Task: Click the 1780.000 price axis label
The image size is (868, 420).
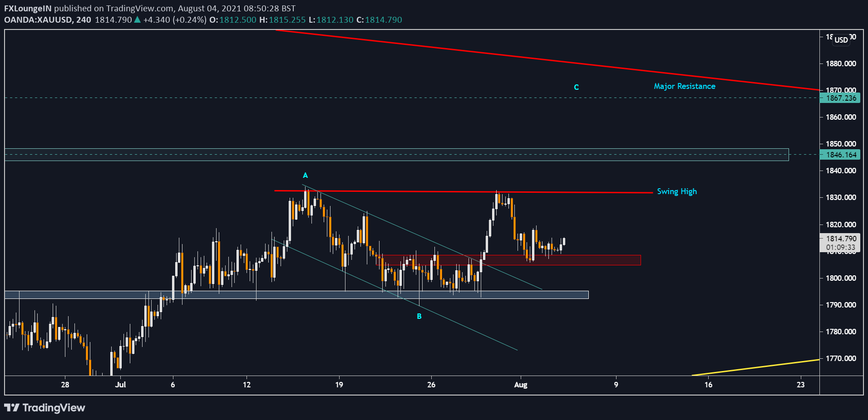Action: pyautogui.click(x=841, y=332)
